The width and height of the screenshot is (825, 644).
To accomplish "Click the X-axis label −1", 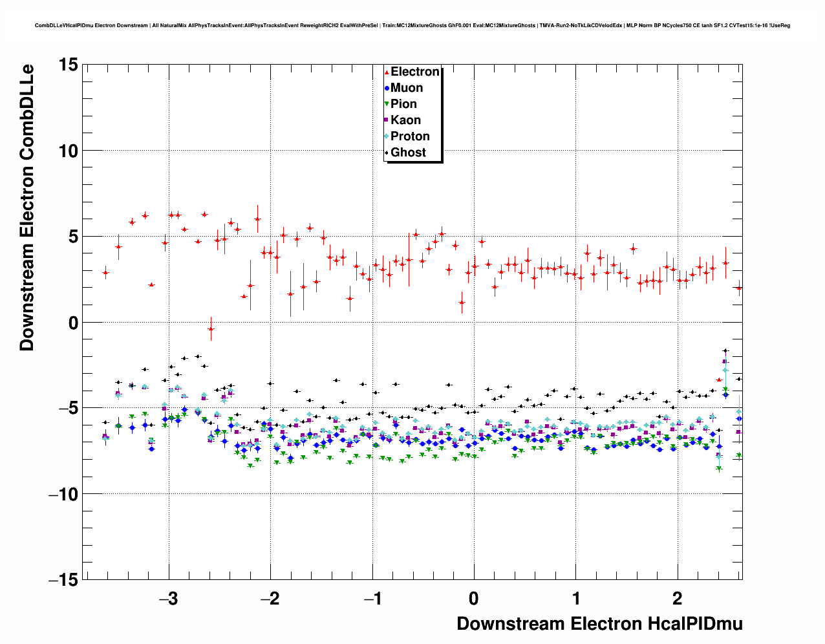I will 372,599.
